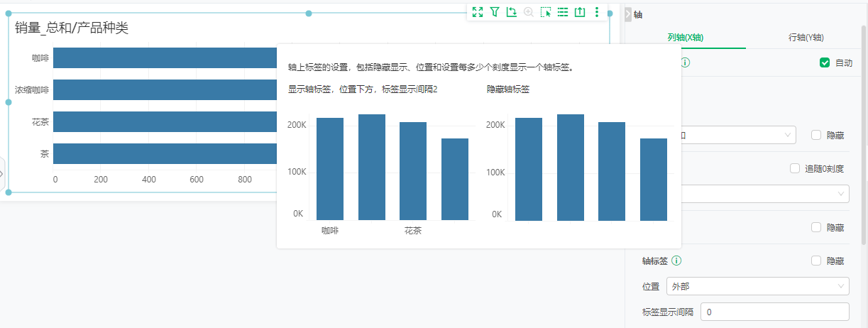This screenshot has height=328, width=868.
Task: Select the 列轴(X轴) tab
Action: (686, 38)
